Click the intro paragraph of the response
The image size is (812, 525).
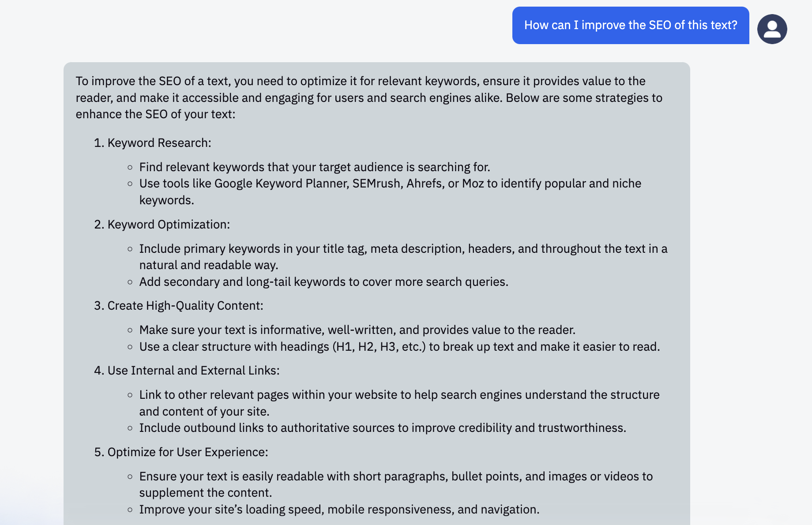368,97
